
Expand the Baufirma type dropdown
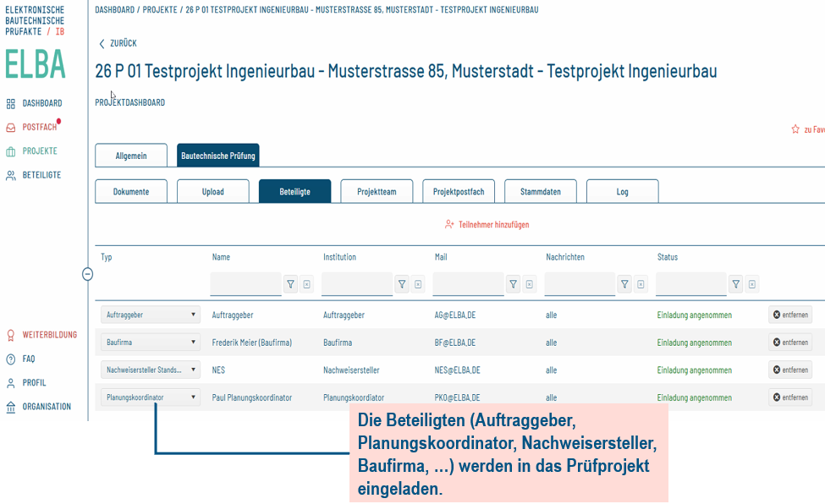[x=151, y=342]
